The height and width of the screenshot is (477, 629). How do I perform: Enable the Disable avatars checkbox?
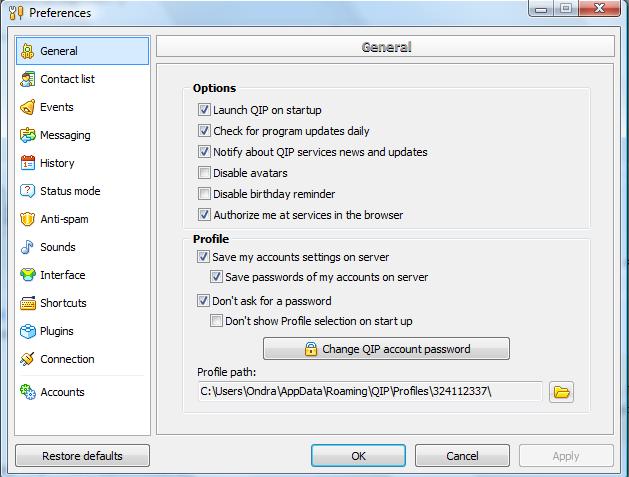[205, 173]
